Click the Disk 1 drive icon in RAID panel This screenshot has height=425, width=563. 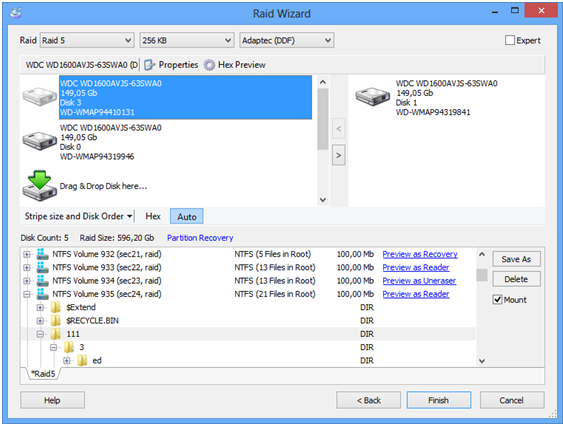(372, 97)
